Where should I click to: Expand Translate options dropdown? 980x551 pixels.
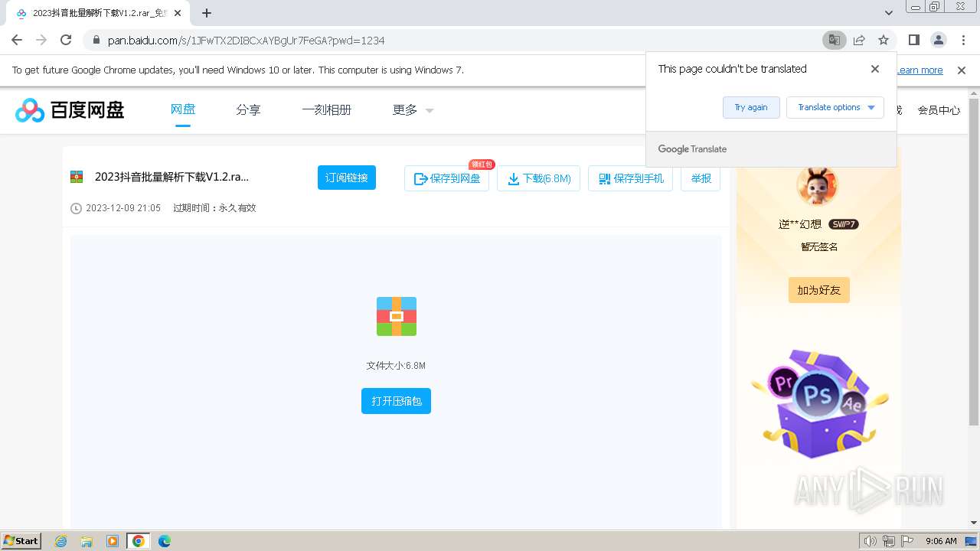pos(835,107)
